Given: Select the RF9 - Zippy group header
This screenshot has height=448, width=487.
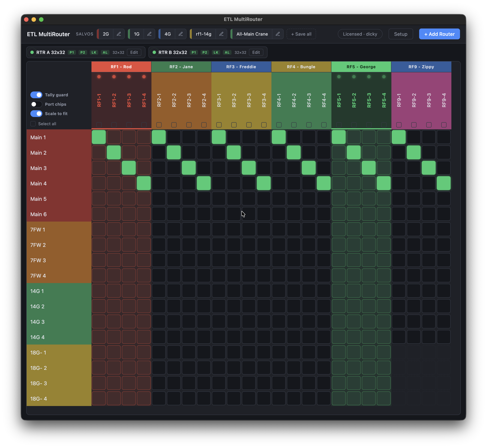Looking at the screenshot, I should 421,67.
